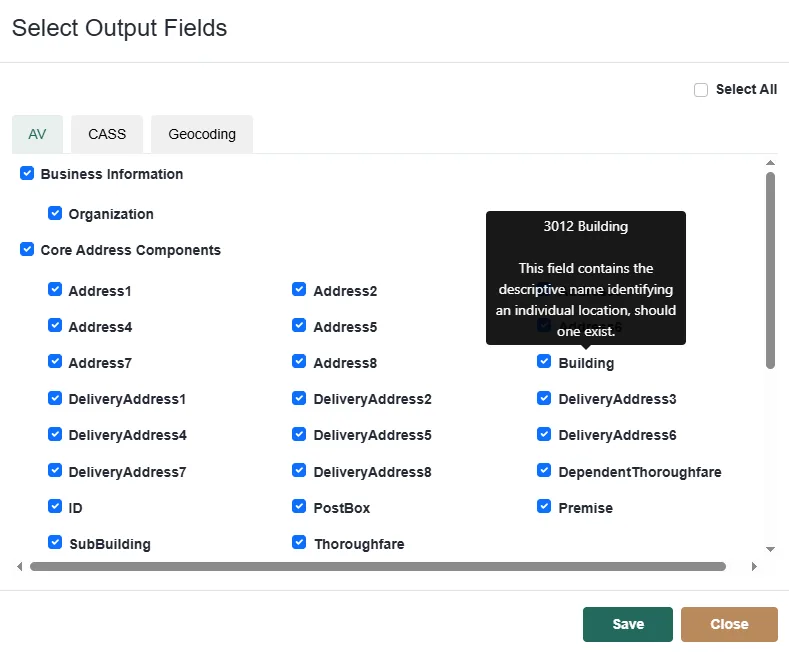Switch to the CASS tab

pyautogui.click(x=107, y=134)
